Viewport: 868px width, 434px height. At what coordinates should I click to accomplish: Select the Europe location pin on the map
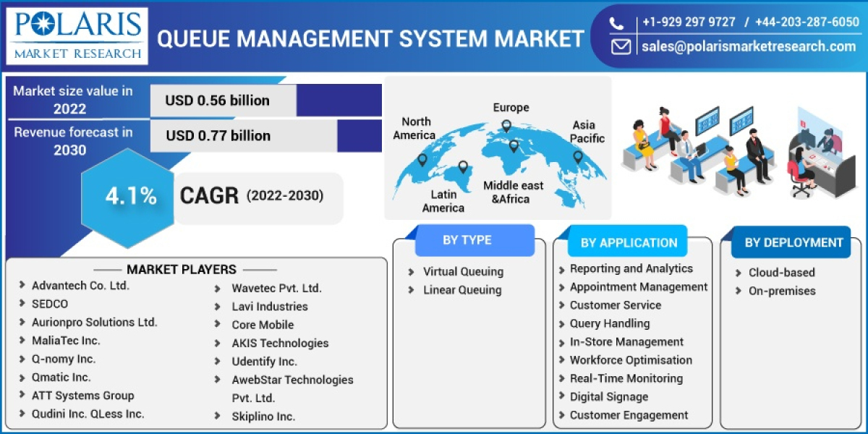pos(506,125)
